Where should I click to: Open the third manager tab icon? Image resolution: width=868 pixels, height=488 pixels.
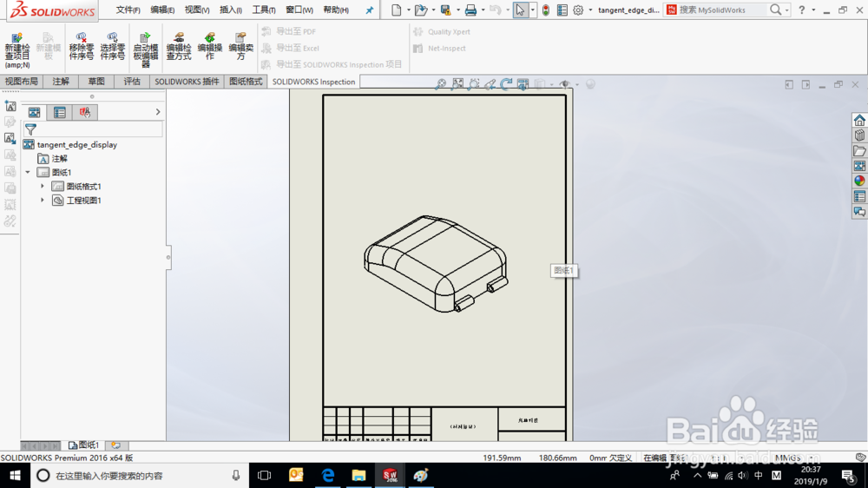tap(85, 112)
